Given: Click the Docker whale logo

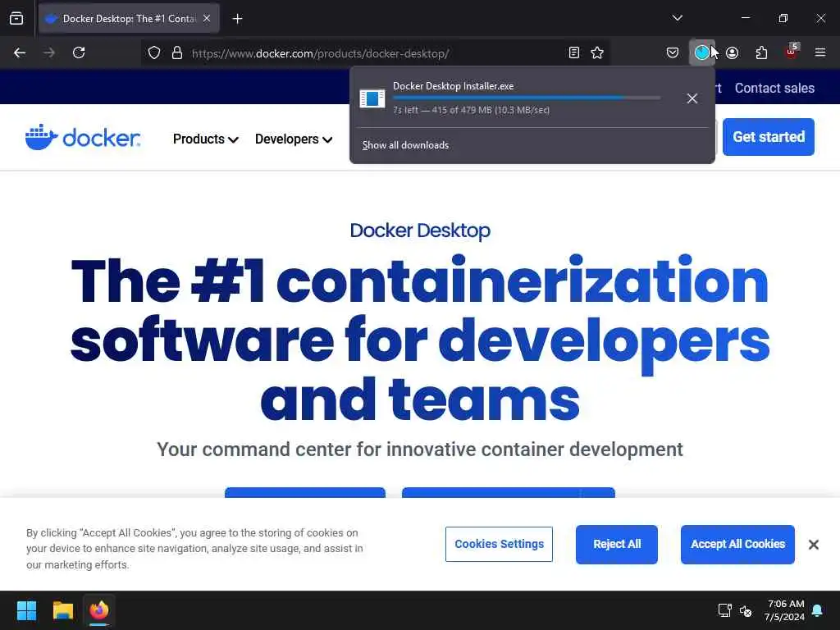Looking at the screenshot, I should click(x=83, y=138).
